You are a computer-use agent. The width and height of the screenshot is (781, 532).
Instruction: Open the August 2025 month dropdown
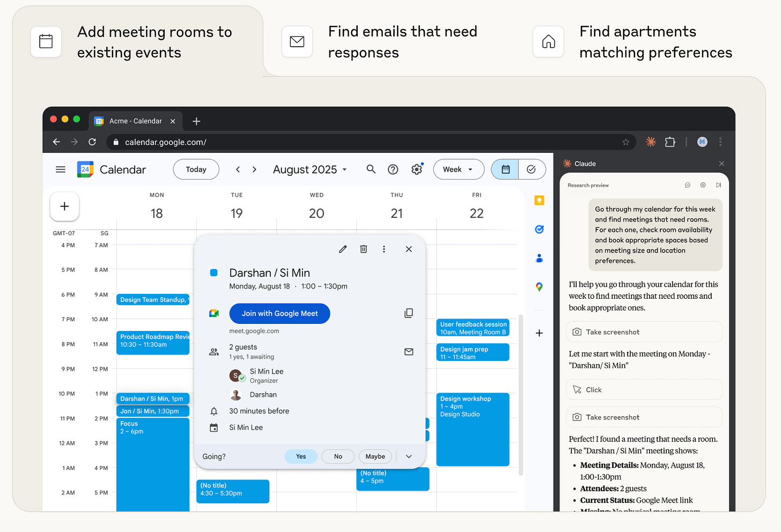(x=310, y=169)
